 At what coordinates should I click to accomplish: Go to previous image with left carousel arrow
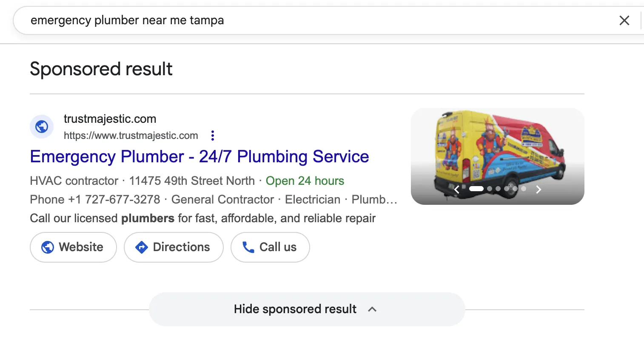457,189
